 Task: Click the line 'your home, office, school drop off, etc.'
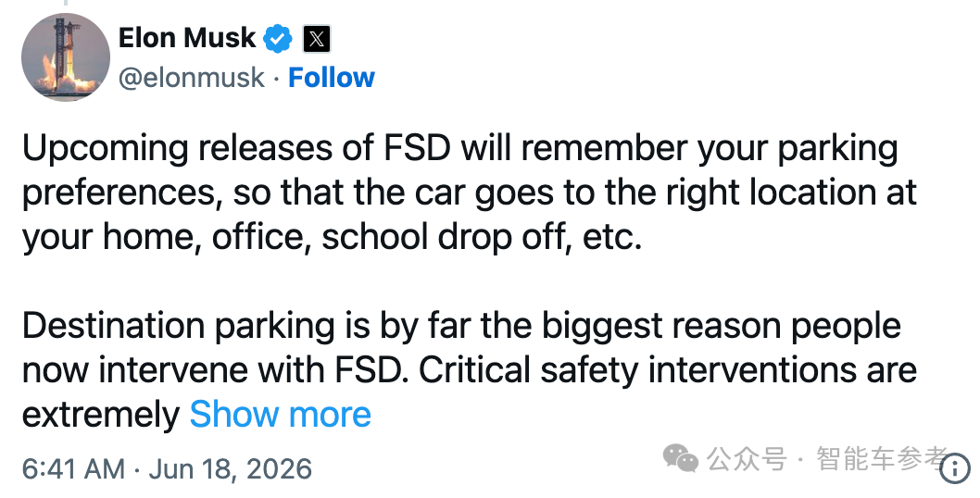pos(333,238)
